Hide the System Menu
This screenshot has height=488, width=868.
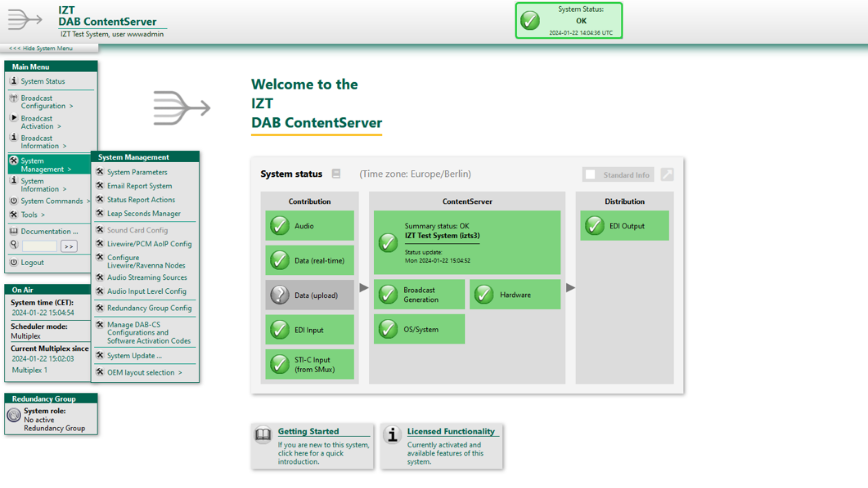click(x=41, y=48)
